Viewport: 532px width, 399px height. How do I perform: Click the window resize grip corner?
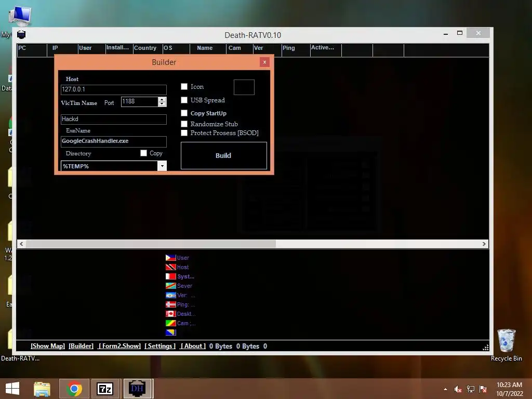click(x=486, y=347)
